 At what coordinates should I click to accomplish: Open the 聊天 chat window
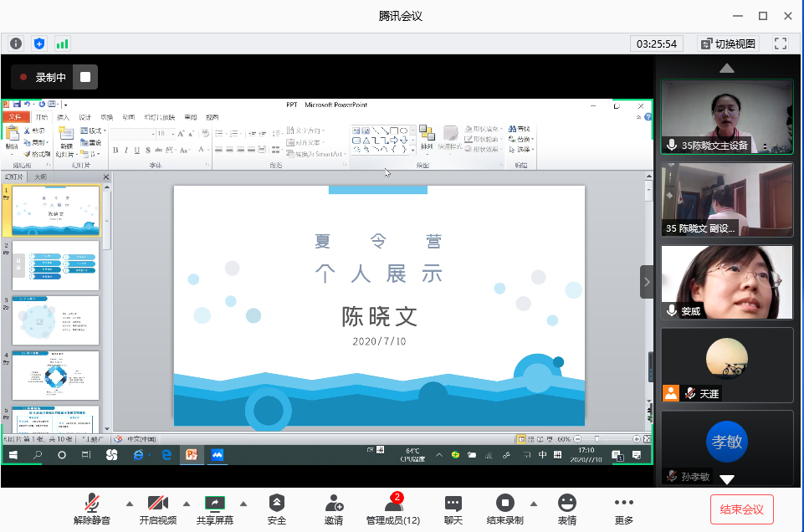click(x=453, y=509)
